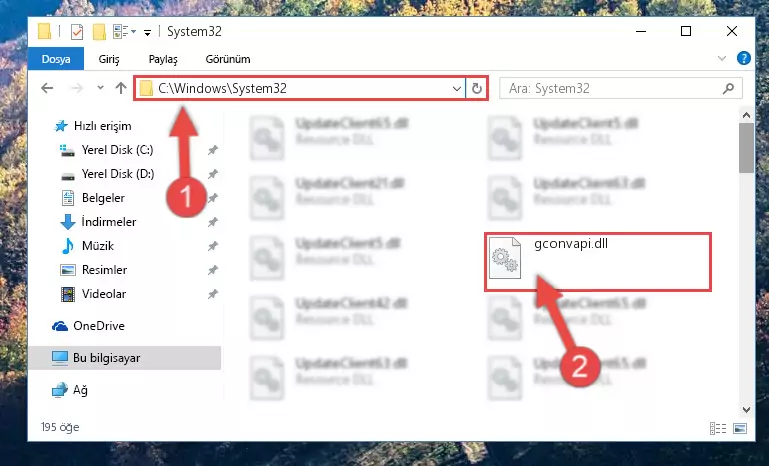Toggle the pin next to Belgeler
The width and height of the screenshot is (769, 466).
212,198
